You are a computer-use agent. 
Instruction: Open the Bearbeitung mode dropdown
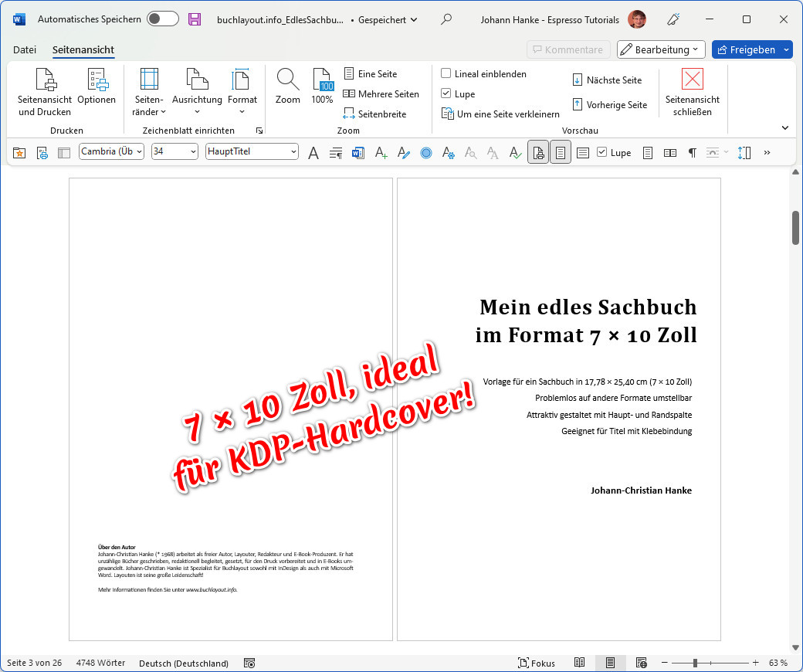pyautogui.click(x=661, y=49)
